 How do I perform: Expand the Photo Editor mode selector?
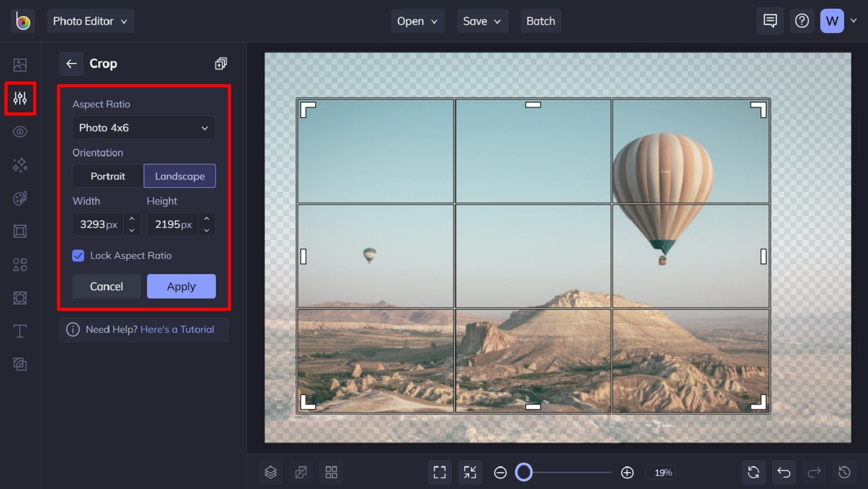click(x=90, y=21)
